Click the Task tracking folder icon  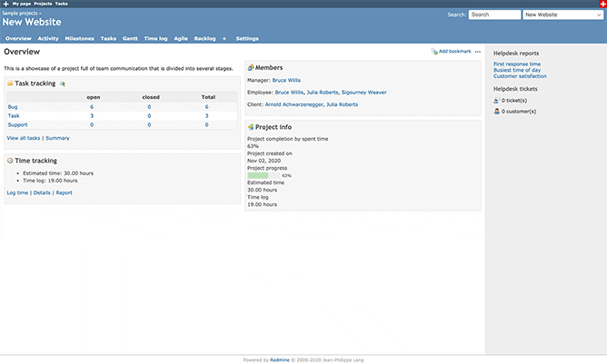[10, 84]
